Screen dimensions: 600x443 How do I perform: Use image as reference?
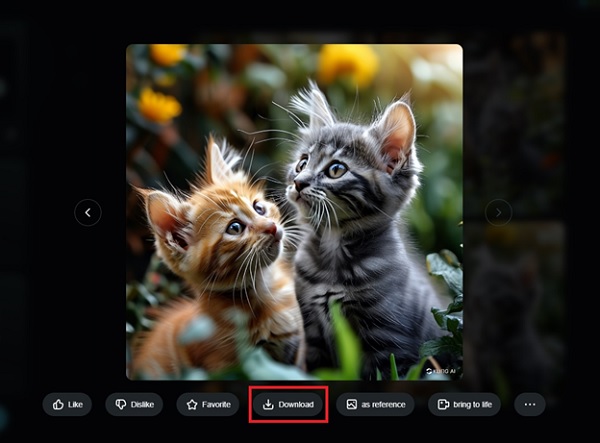coord(375,404)
